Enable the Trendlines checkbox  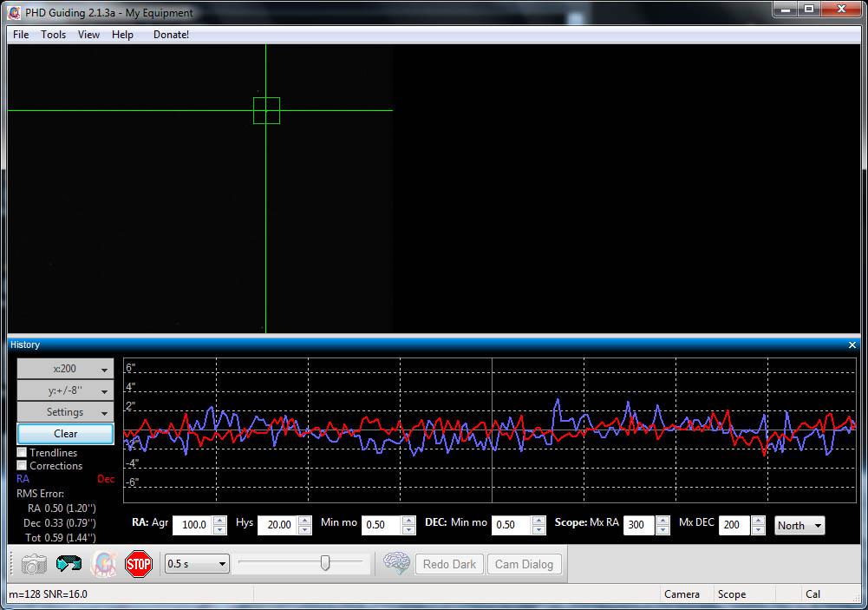click(x=23, y=453)
